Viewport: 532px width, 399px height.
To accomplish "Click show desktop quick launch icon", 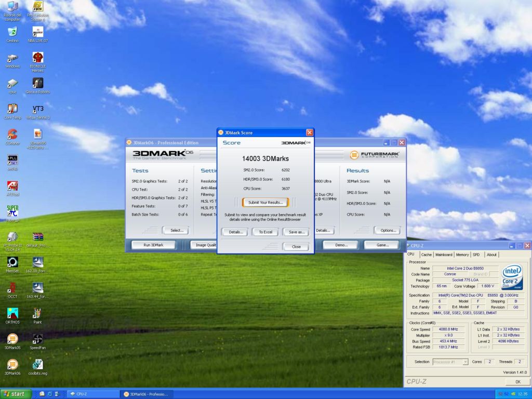I will (x=42, y=394).
